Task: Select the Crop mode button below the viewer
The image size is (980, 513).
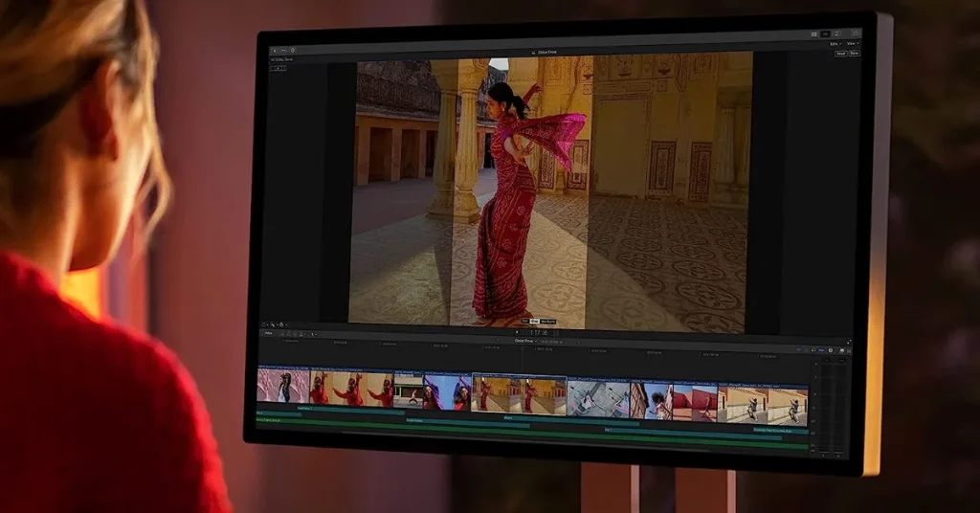Action: [x=534, y=322]
